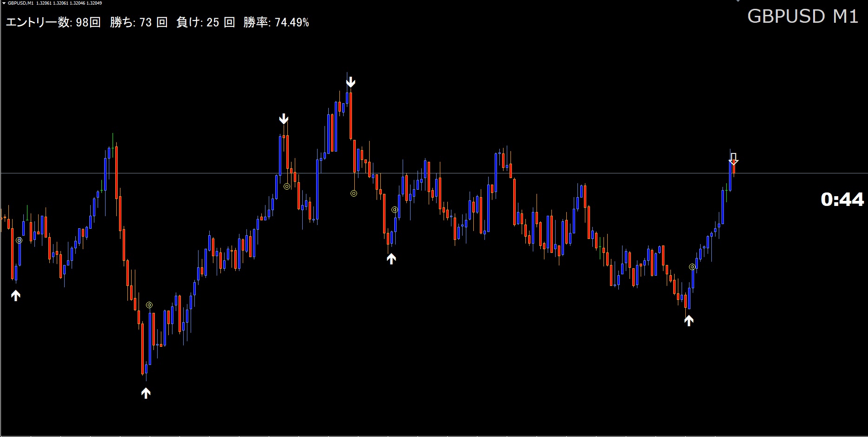Click the GBPUSD,M1 symbol title text

pyautogui.click(x=20, y=3)
